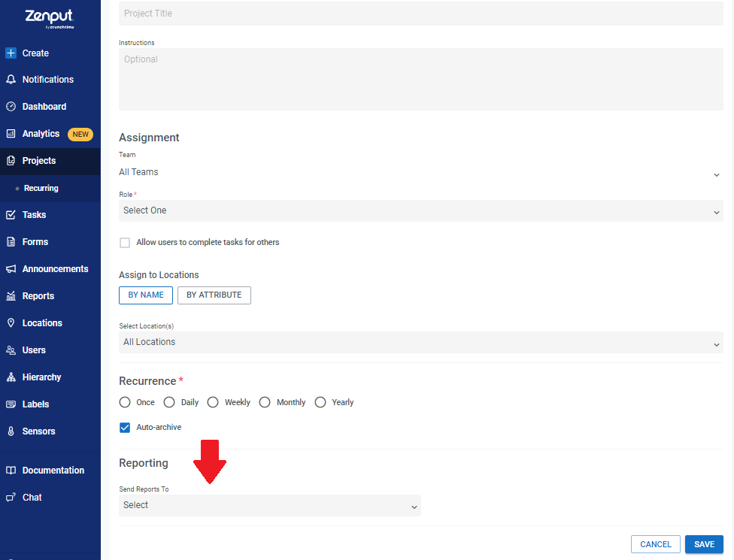This screenshot has height=560, width=734.
Task: Click the Notifications bell icon
Action: coord(11,80)
